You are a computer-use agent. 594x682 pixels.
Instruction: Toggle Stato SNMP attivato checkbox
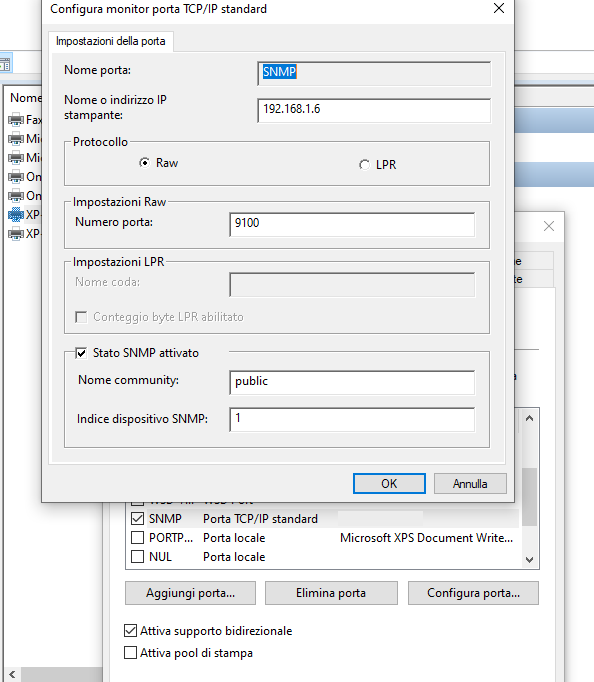(81, 353)
